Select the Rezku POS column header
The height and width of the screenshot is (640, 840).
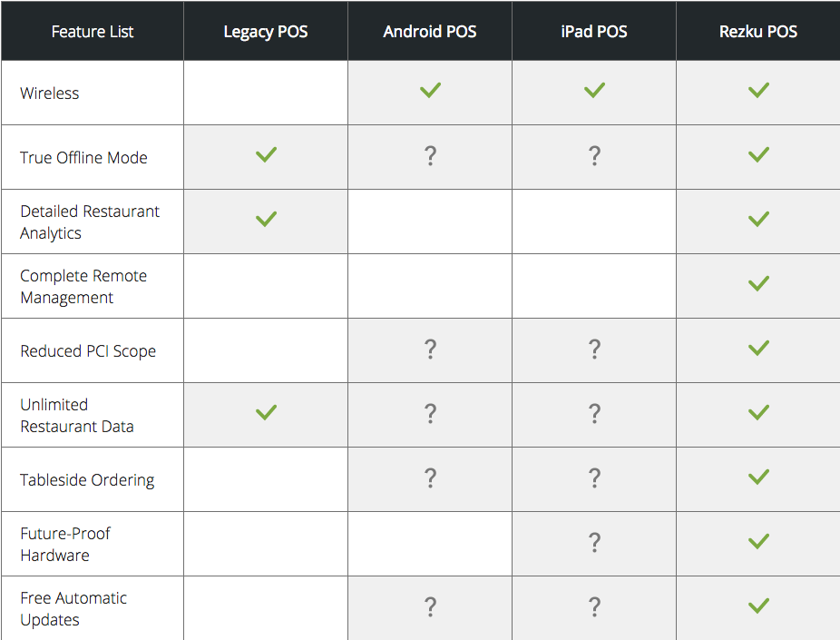[x=758, y=32]
